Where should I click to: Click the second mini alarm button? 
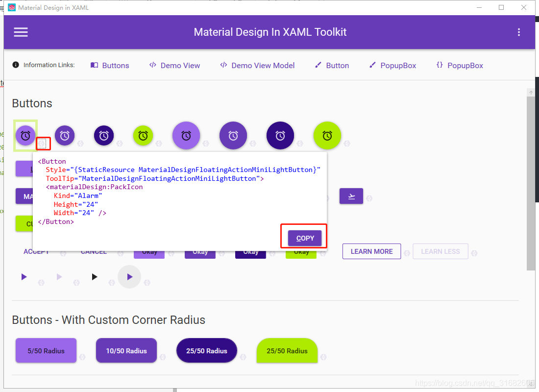(65, 135)
